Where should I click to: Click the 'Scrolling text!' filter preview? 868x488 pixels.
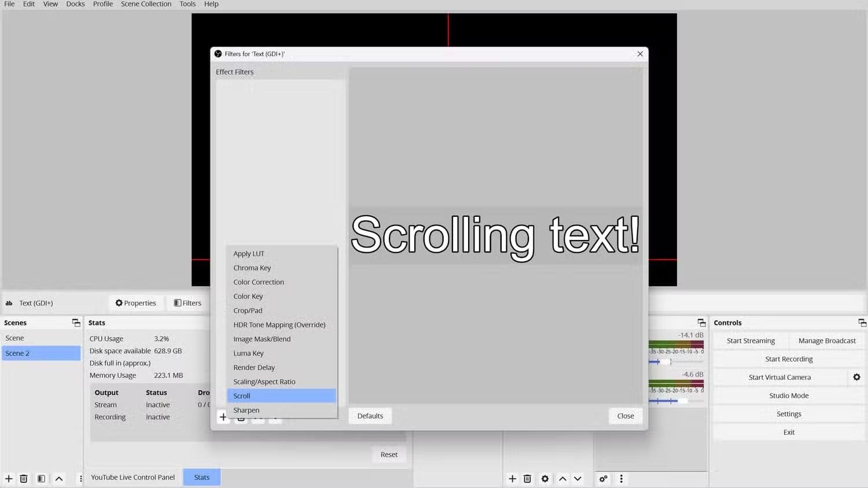point(495,235)
